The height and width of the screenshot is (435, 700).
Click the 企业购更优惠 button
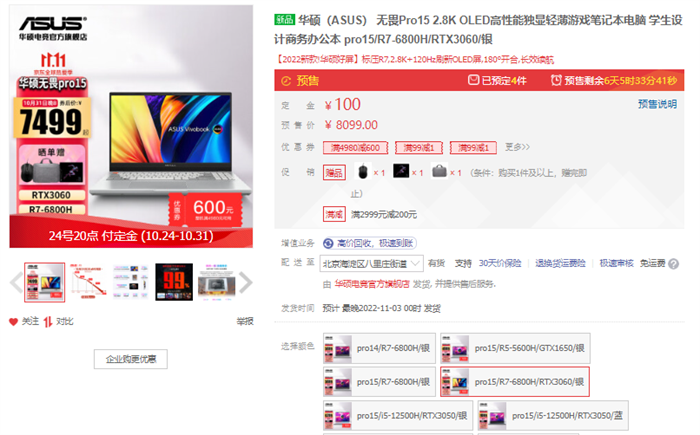[131, 359]
